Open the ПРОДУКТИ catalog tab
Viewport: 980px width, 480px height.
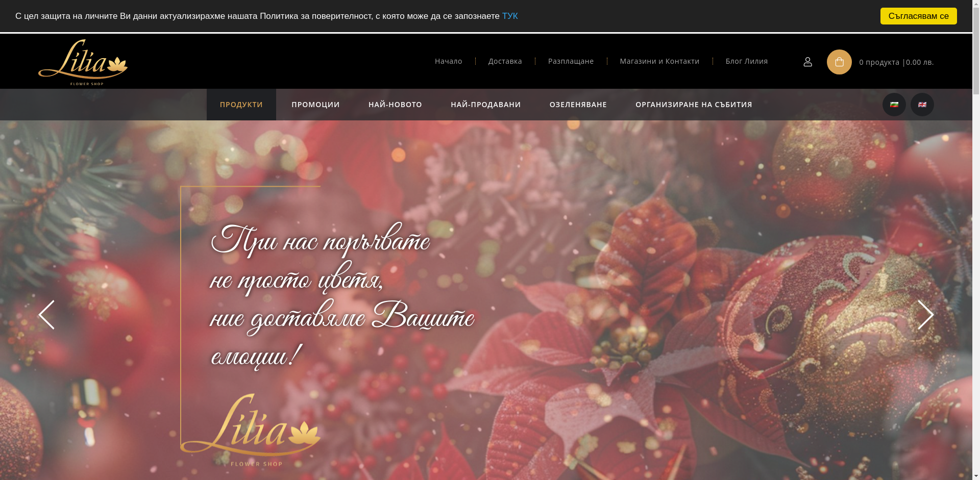241,104
